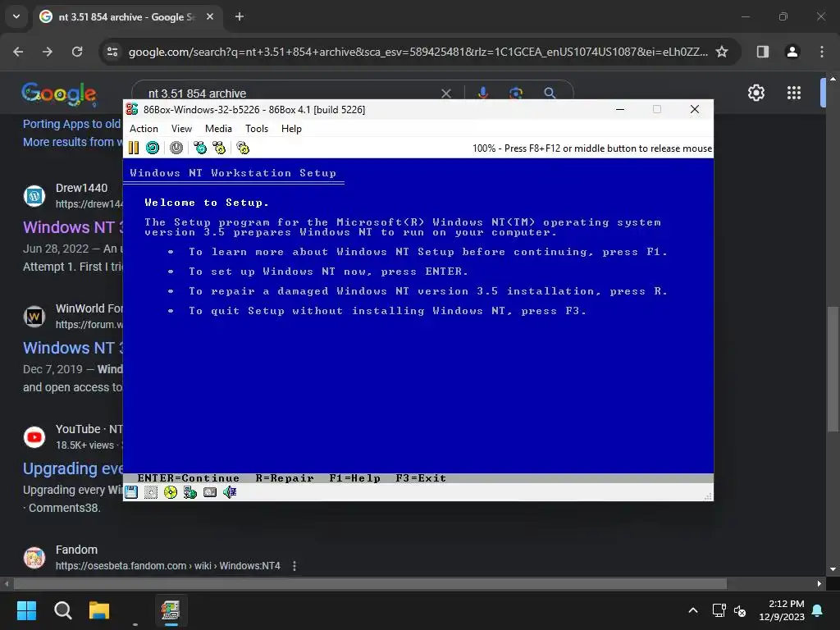Open the YouTube 'Upgrading eve' result
Image resolution: width=840 pixels, height=630 pixels.
(73, 468)
